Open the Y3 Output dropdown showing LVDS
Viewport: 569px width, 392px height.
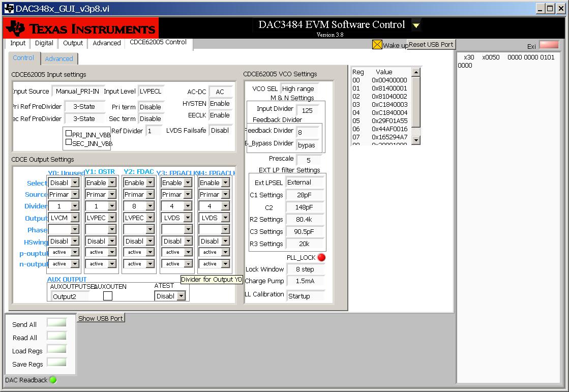177,218
